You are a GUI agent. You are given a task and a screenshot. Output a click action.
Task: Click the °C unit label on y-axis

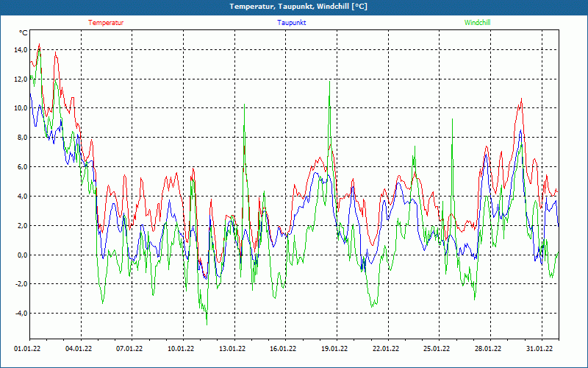coord(24,33)
